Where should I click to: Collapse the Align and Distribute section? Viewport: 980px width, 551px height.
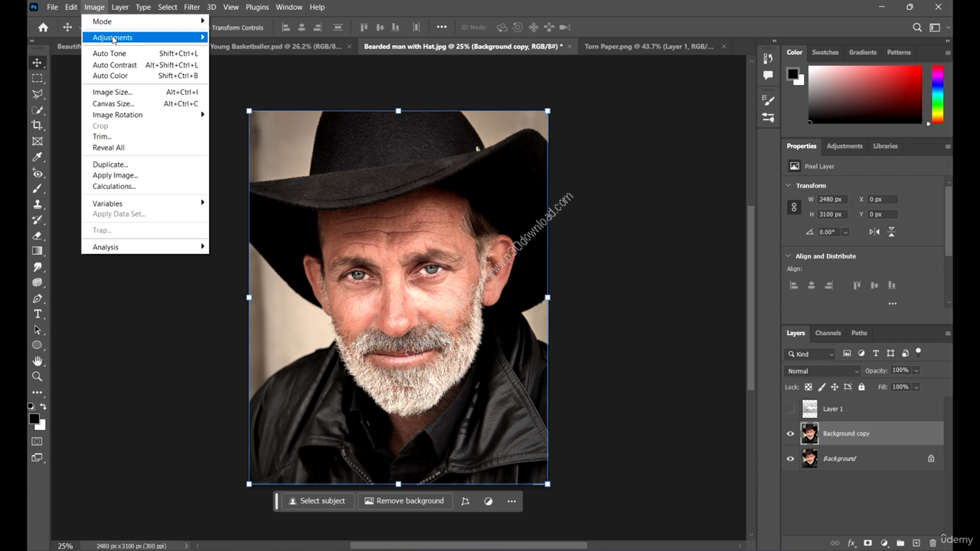click(x=789, y=256)
